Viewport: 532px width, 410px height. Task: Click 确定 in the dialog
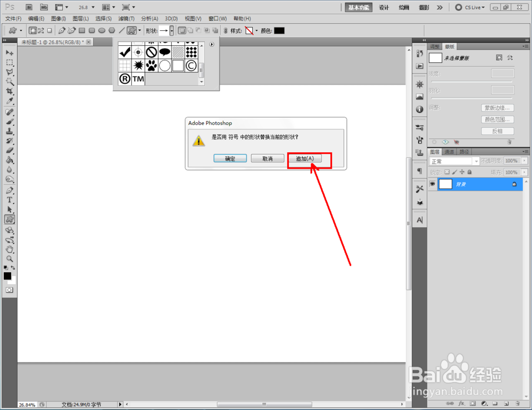click(230, 158)
